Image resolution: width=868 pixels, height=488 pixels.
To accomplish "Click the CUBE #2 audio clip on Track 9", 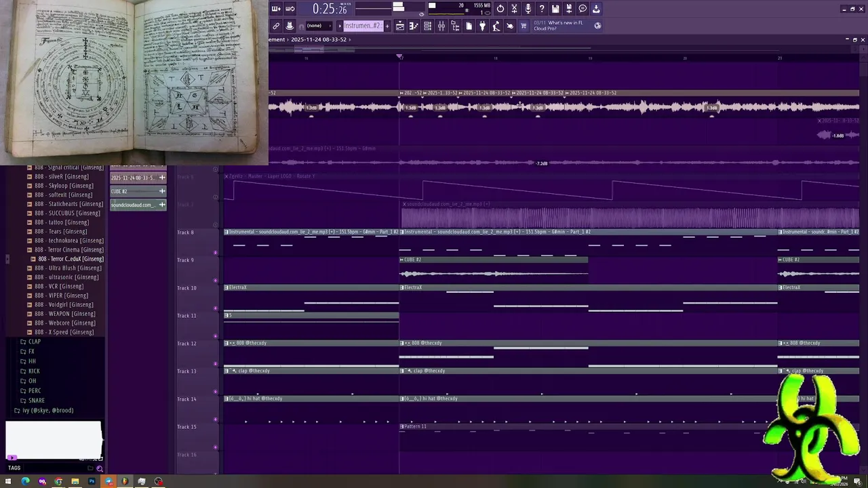I will 494,269.
